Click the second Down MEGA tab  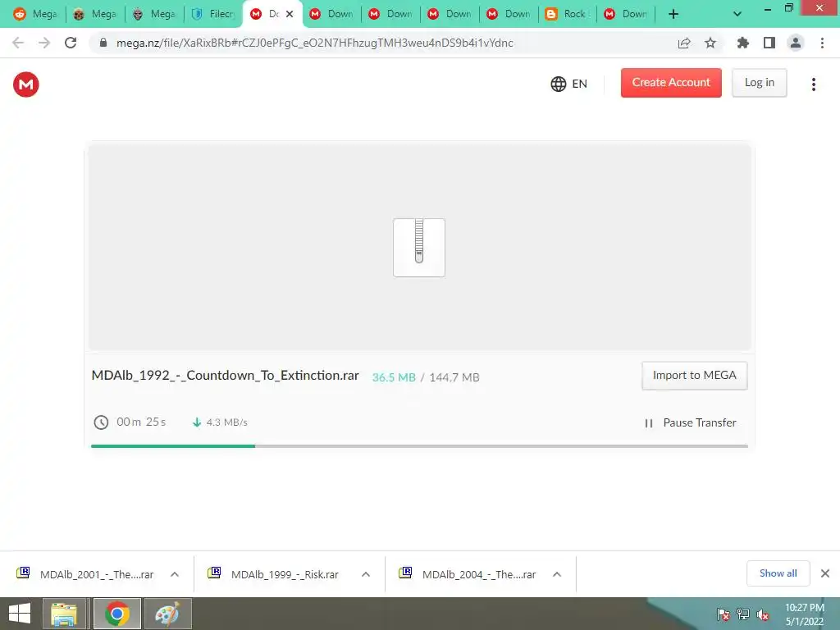click(x=390, y=14)
